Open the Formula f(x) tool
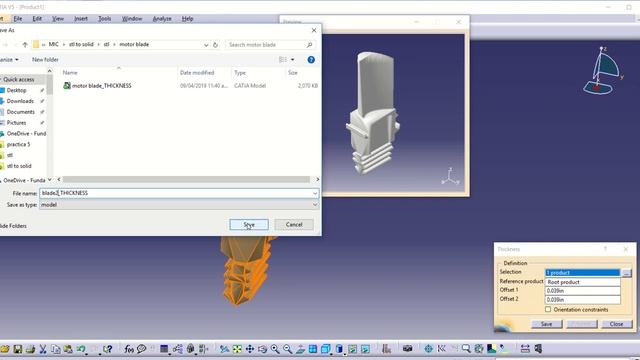The height and width of the screenshot is (360, 640). point(129,349)
